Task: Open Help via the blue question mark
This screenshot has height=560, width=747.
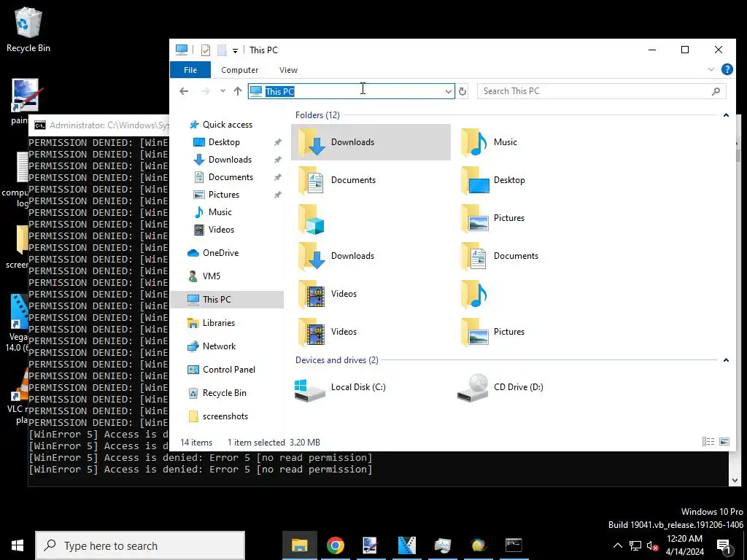Action: [727, 69]
